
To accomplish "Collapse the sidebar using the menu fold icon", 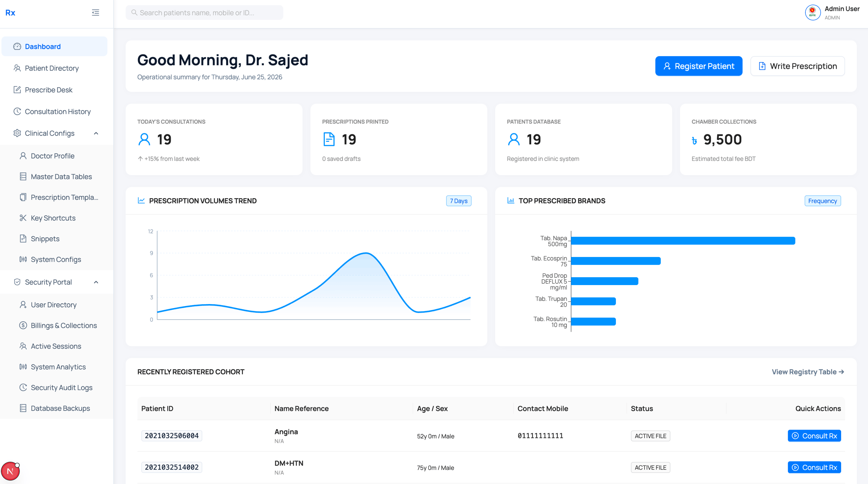I will pos(95,12).
